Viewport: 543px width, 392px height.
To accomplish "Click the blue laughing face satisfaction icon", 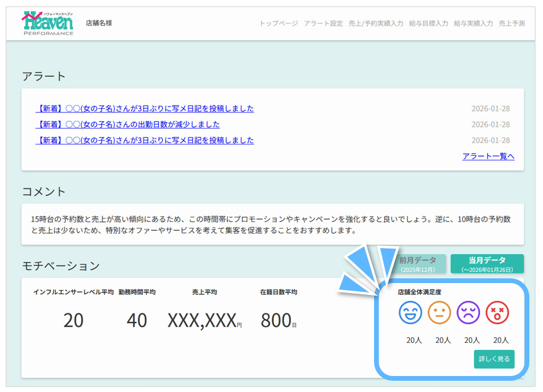I will click(x=410, y=313).
